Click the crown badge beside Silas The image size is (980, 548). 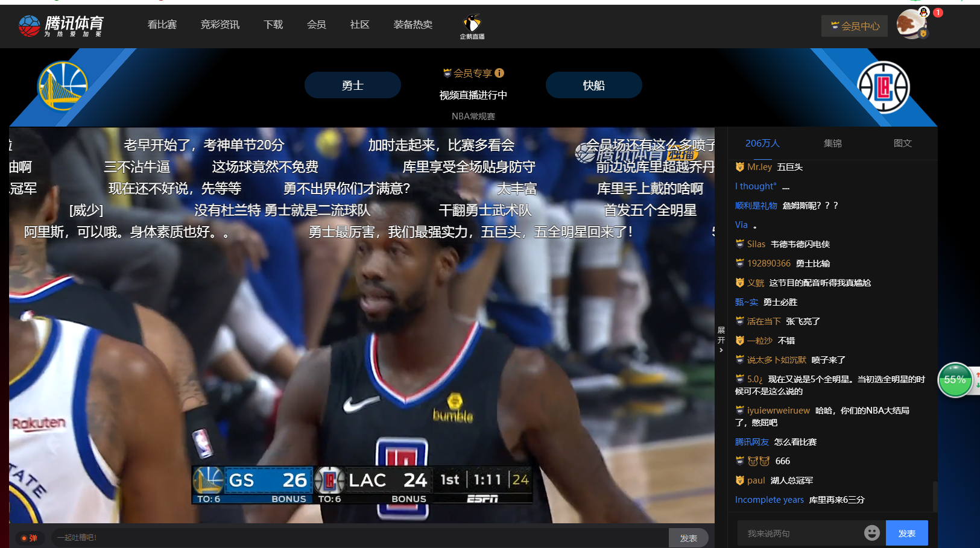point(740,244)
